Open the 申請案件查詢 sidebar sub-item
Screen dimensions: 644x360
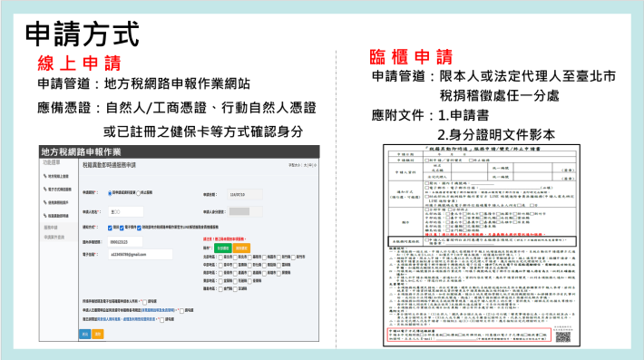tap(54, 238)
